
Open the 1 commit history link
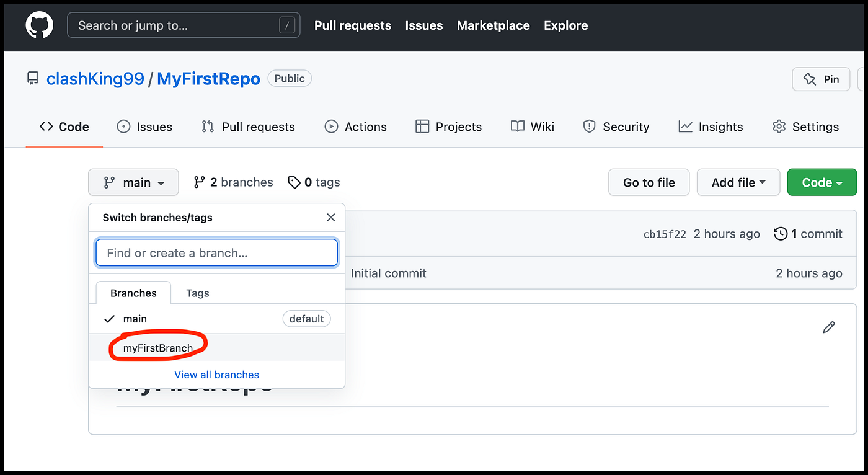coord(808,234)
